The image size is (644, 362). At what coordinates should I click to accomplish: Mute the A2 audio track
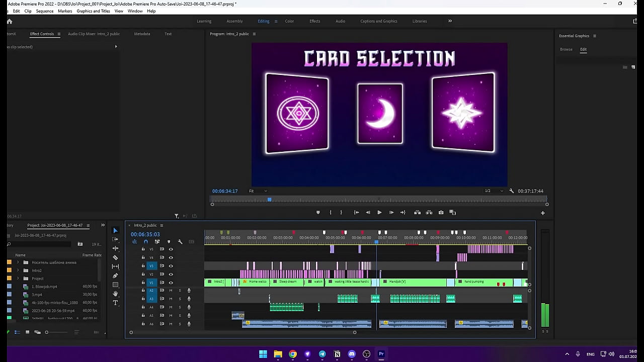[x=171, y=291]
